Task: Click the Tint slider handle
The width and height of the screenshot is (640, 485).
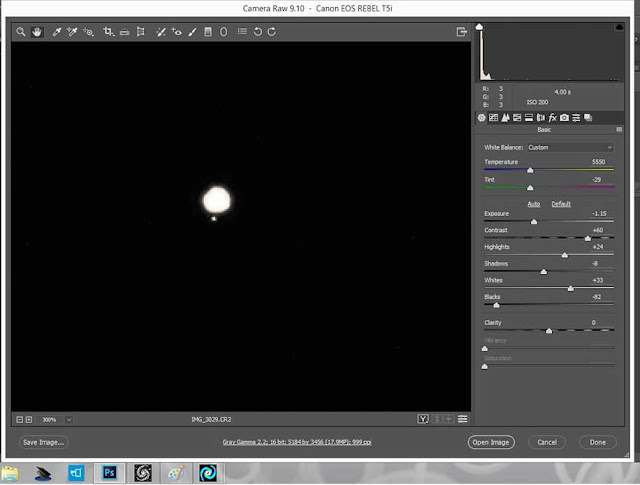Action: pyautogui.click(x=530, y=187)
